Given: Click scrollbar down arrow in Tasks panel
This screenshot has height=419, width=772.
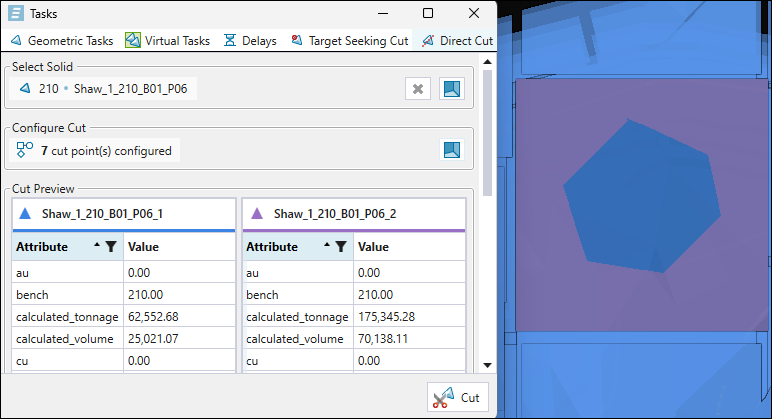Looking at the screenshot, I should pos(487,365).
